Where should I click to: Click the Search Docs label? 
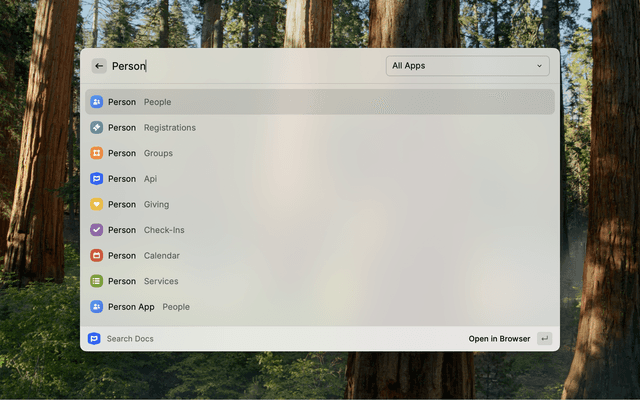[x=130, y=339]
